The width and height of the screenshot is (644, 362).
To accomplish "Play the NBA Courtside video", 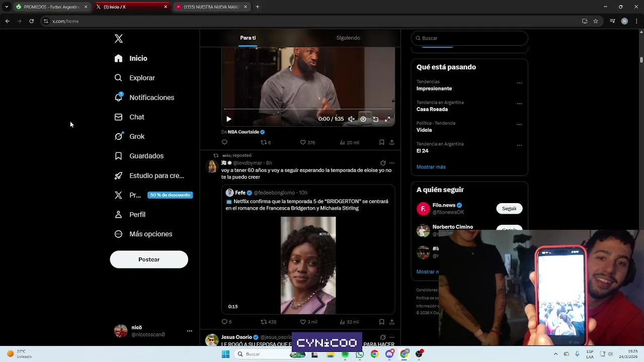I will [229, 119].
